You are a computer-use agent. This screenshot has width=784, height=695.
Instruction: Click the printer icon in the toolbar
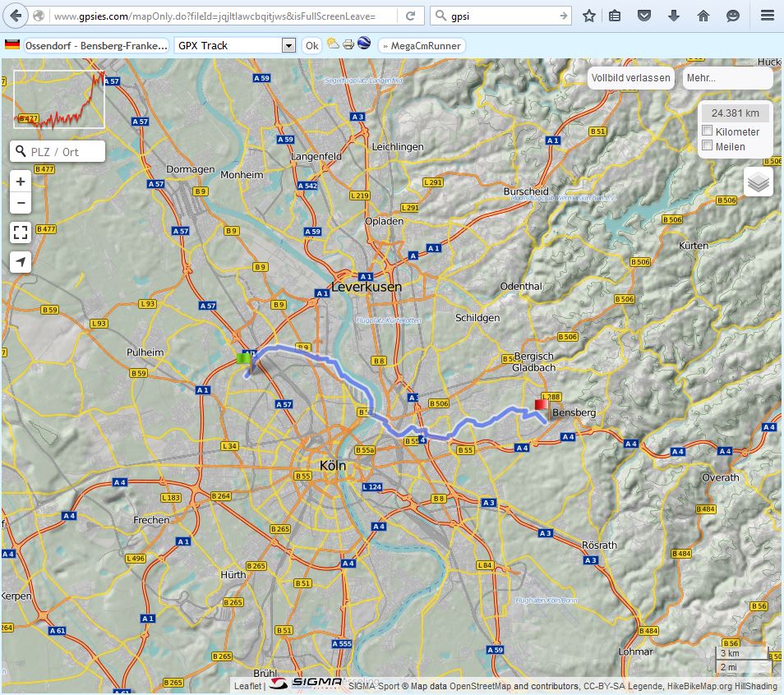click(348, 44)
